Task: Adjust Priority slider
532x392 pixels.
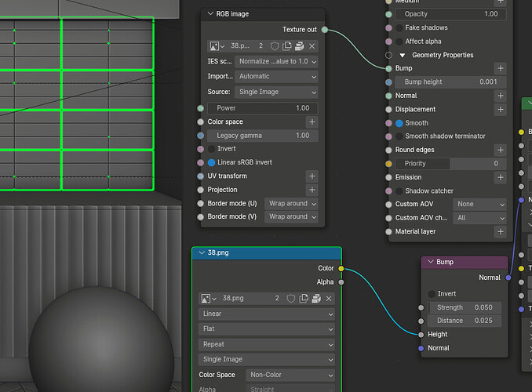Action: click(x=450, y=164)
